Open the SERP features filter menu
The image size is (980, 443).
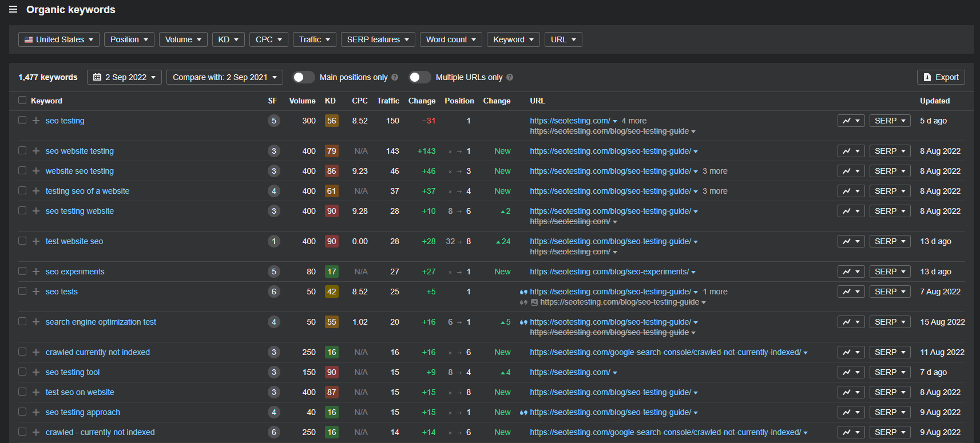[x=378, y=39]
